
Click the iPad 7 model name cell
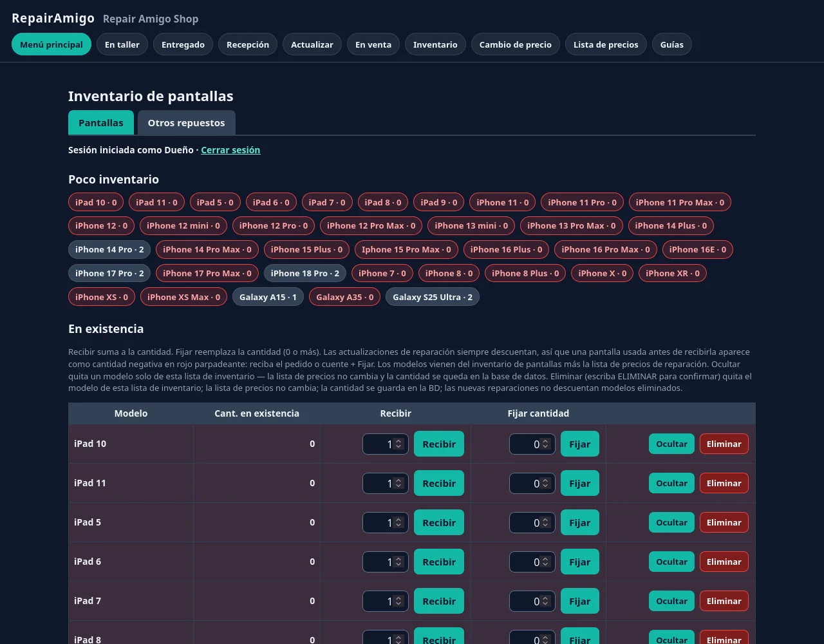[x=131, y=601]
